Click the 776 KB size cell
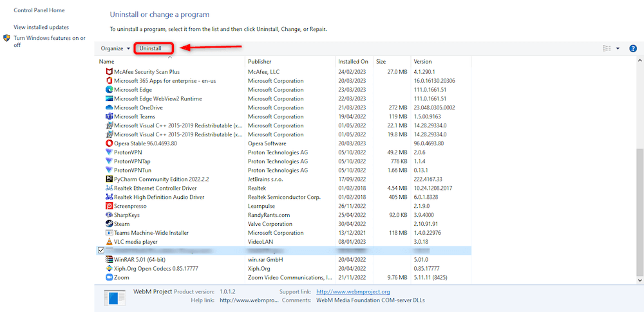644x312 pixels. (x=399, y=161)
